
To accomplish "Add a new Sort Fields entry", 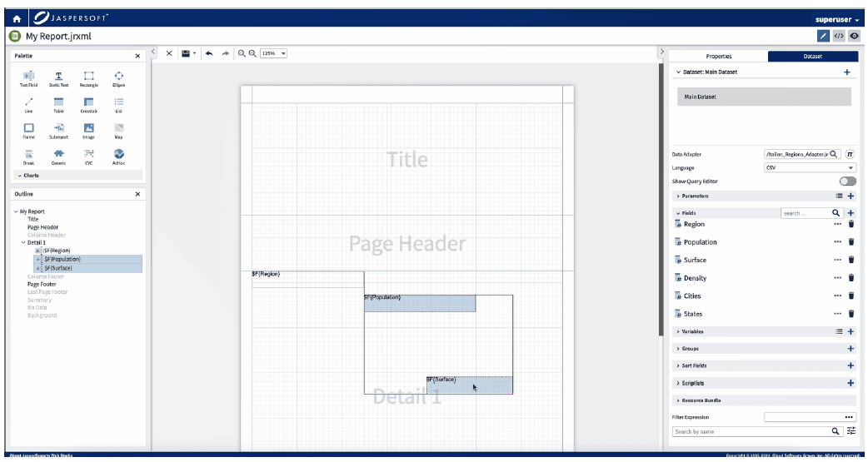I will pos(851,365).
